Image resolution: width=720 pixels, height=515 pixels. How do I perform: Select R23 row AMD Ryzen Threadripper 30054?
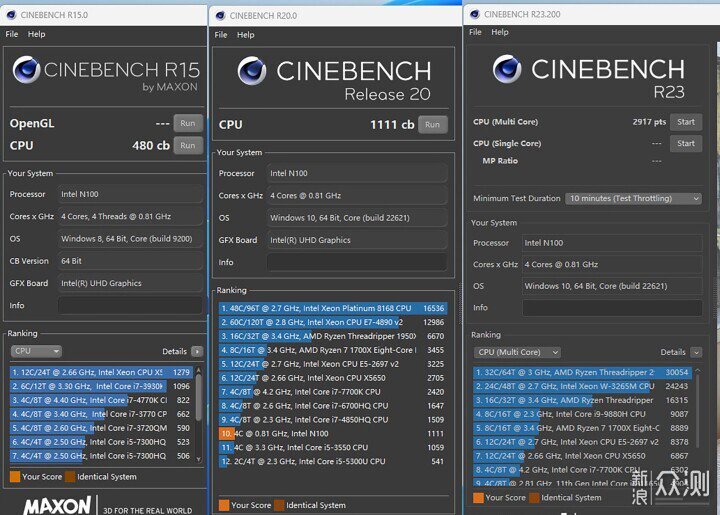pyautogui.click(x=582, y=372)
